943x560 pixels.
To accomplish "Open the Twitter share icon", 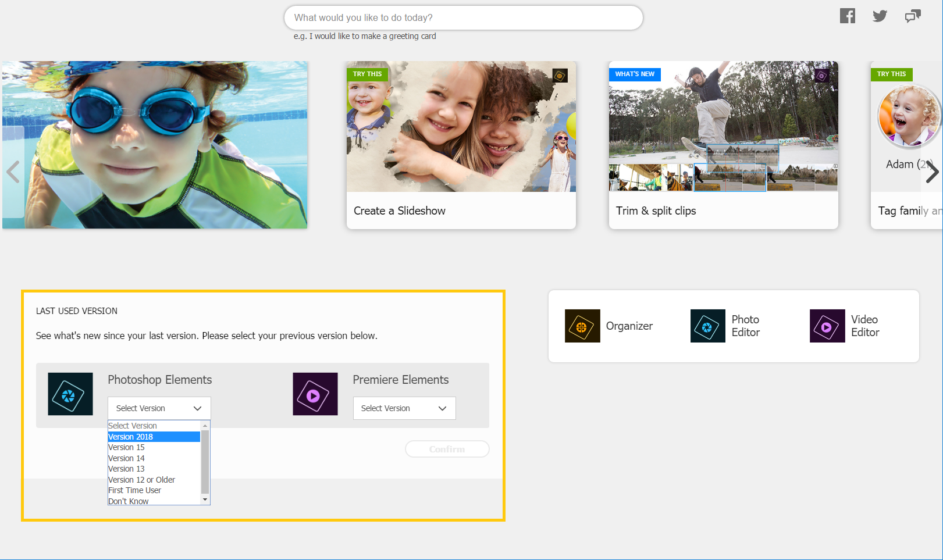I will click(x=880, y=16).
